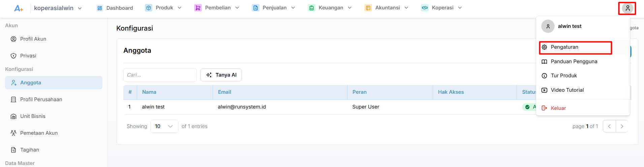Viewport: 644px width, 167px height.
Task: Expand the Koperasi menu chevron
Action: (460, 8)
